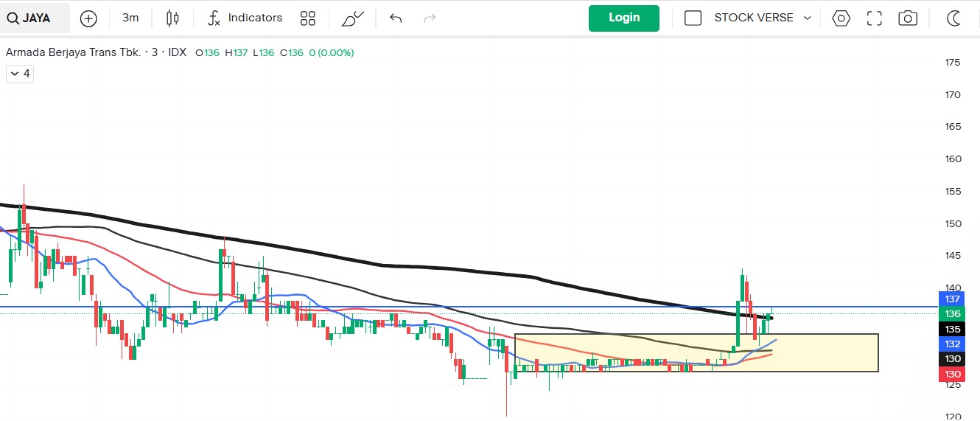
Task: Open the JAYA symbol search box
Action: (35, 18)
